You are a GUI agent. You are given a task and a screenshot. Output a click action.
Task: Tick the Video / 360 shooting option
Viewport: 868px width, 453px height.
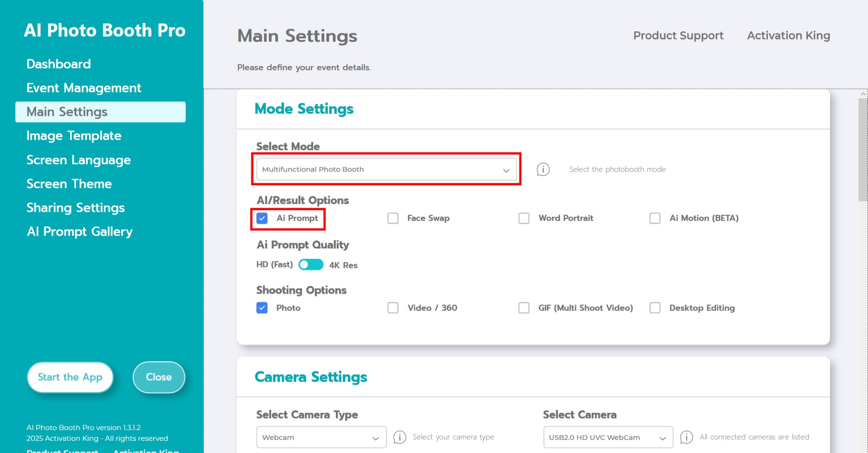(393, 308)
